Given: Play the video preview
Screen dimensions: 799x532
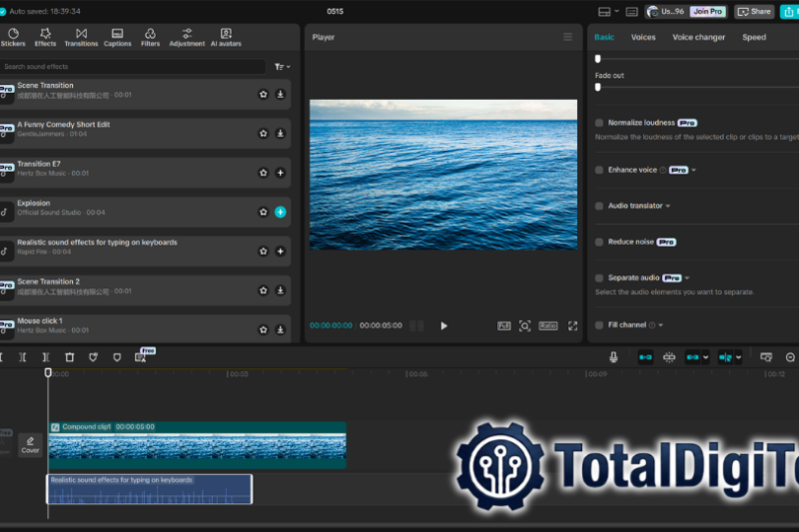Looking at the screenshot, I should click(443, 325).
